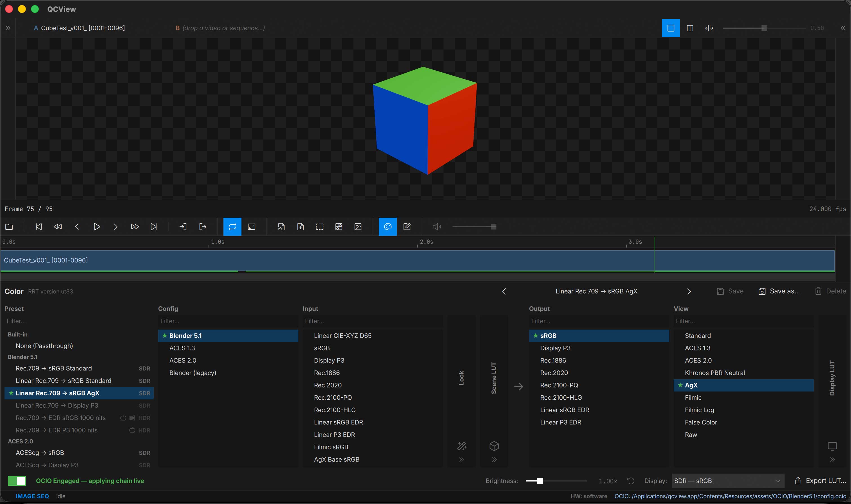Click the dashed region selection icon
851x504 pixels.
coord(320,226)
